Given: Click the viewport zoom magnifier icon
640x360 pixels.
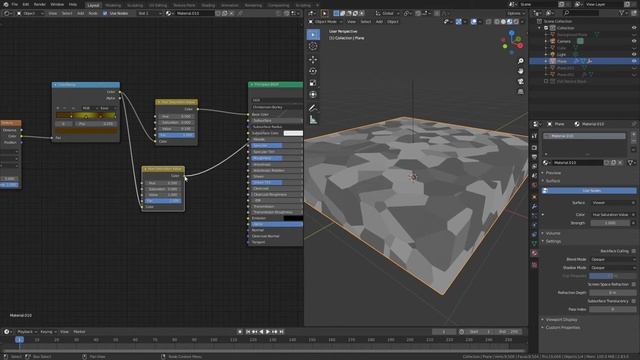Looking at the screenshot, I should [520, 61].
